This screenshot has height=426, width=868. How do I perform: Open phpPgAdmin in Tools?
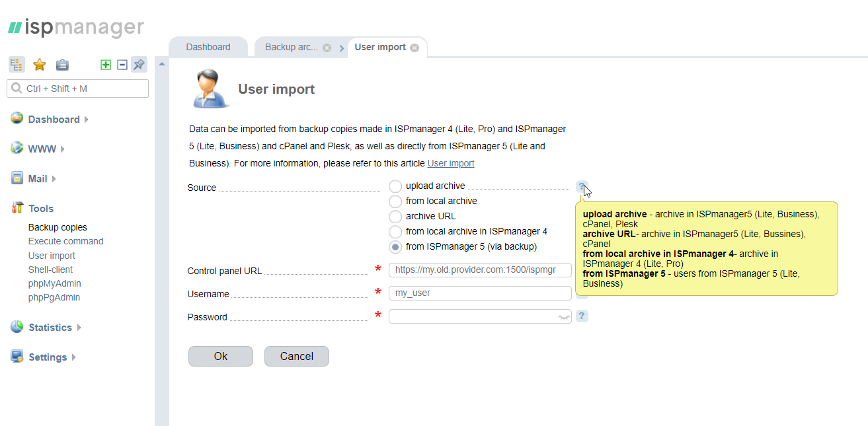pyautogui.click(x=54, y=297)
